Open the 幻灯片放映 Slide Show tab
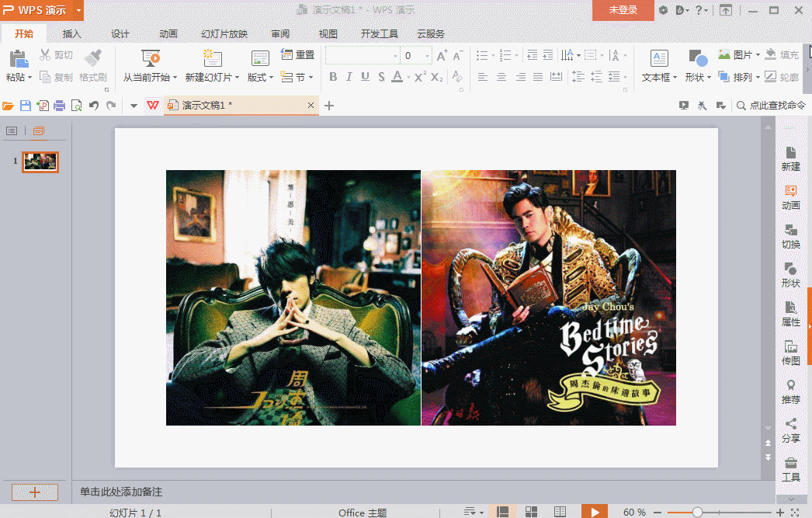812x518 pixels. click(x=224, y=33)
